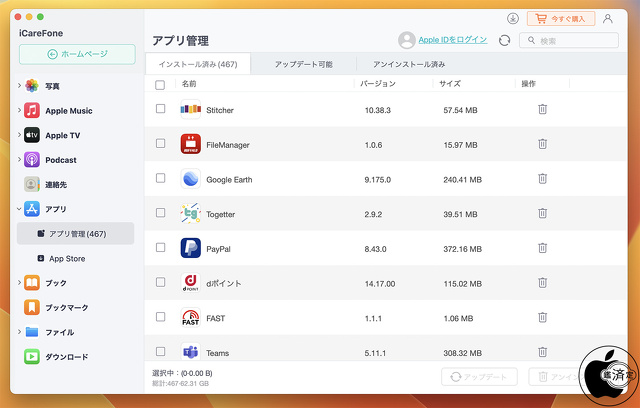This screenshot has height=408, width=640.
Task: Open App Store sidebar item
Action: pos(67,258)
